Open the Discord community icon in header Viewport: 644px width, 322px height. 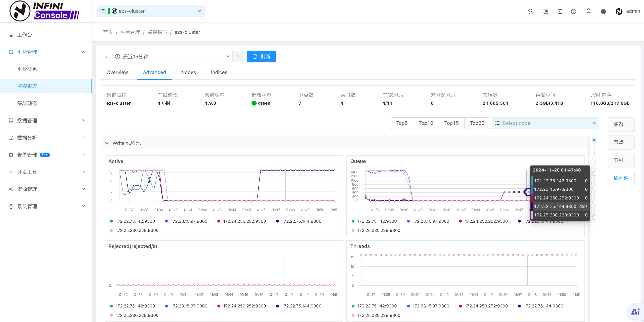(x=531, y=11)
